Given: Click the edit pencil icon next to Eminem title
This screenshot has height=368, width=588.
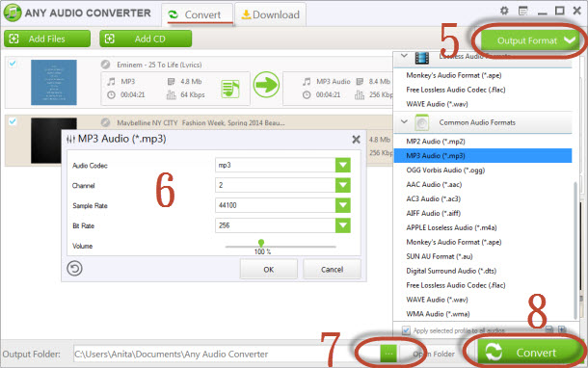Looking at the screenshot, I should click(105, 65).
